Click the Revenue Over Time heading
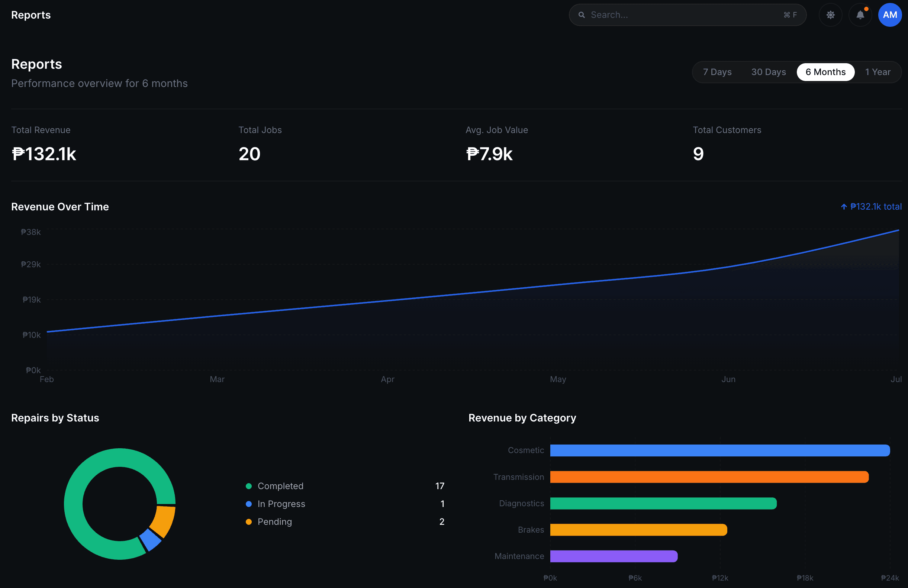Screen dimensions: 908x588 click(60, 207)
